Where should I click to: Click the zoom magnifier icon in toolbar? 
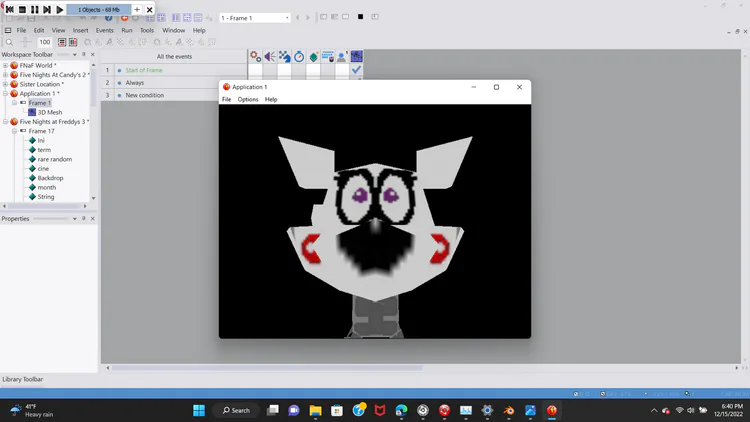9,42
